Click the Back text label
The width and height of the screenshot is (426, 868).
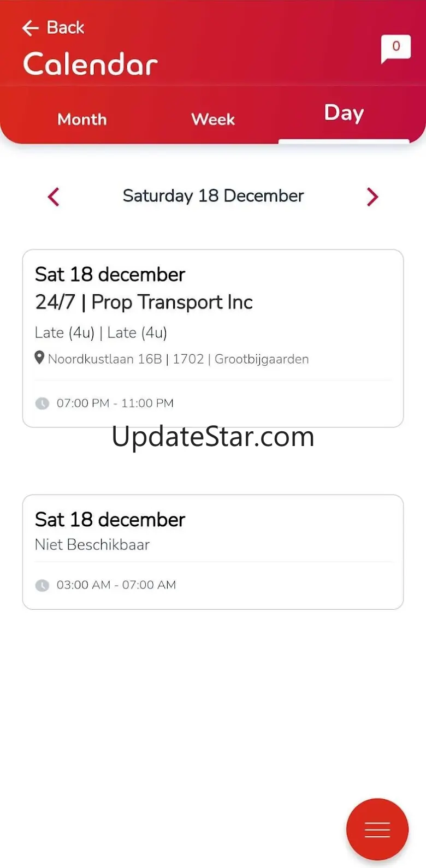coord(66,27)
